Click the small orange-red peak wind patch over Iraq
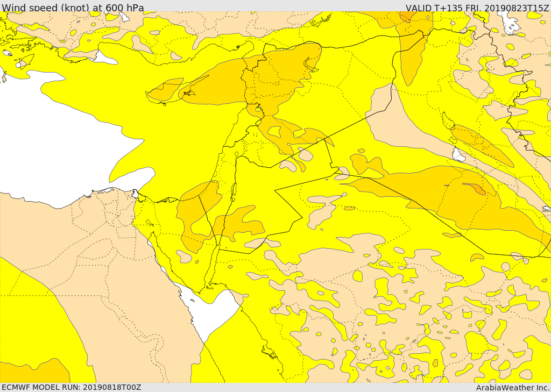 coord(476,188)
